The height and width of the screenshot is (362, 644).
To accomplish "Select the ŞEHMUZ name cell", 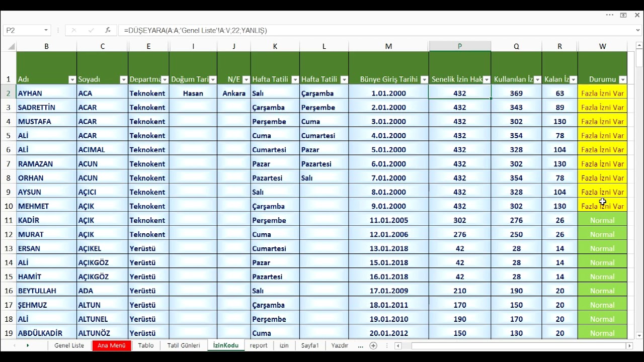I will [x=46, y=305].
